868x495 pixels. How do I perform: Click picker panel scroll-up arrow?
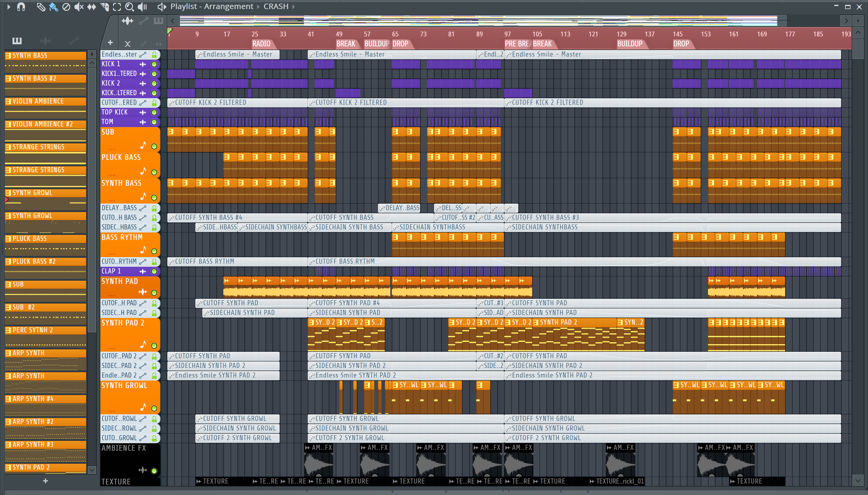point(92,63)
